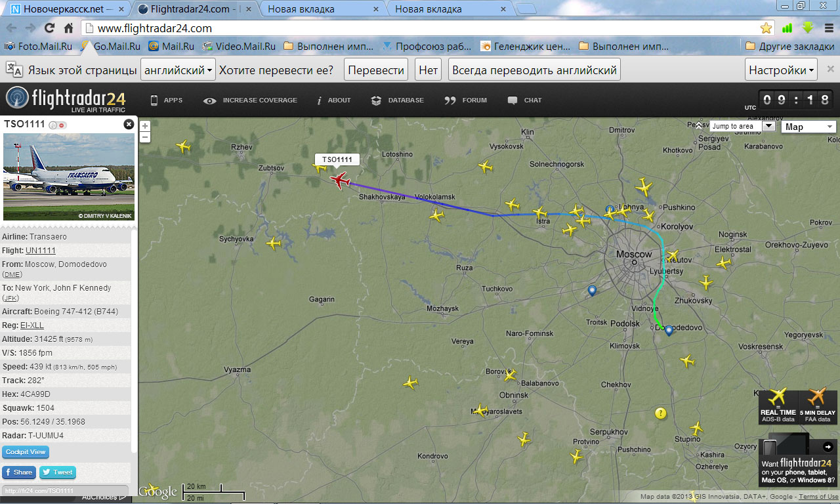Select the yellow plane south of Protvino
This screenshot has height=504, width=840.
(x=577, y=457)
